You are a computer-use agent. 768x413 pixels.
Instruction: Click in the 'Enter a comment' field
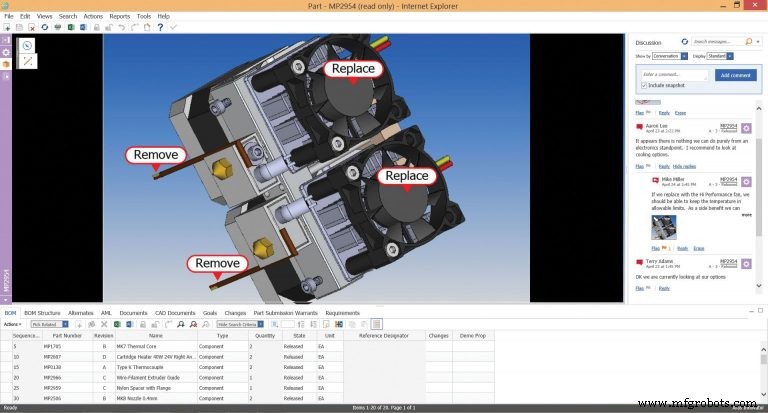point(674,74)
